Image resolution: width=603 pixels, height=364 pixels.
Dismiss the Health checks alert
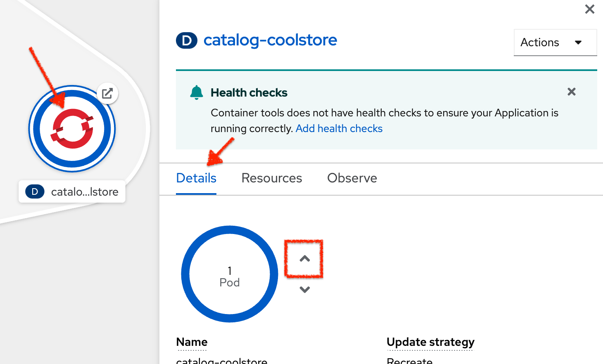point(572,92)
